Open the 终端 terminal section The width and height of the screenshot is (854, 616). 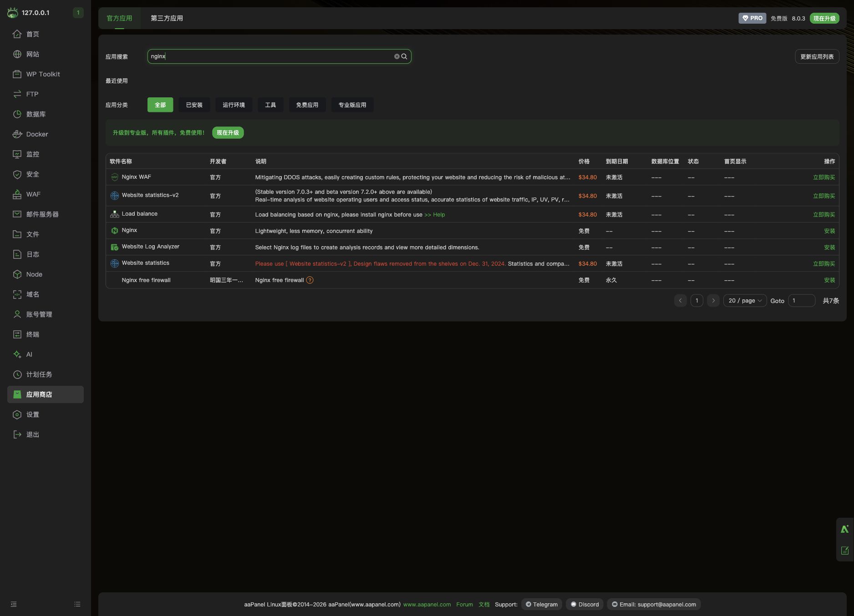pyautogui.click(x=45, y=334)
